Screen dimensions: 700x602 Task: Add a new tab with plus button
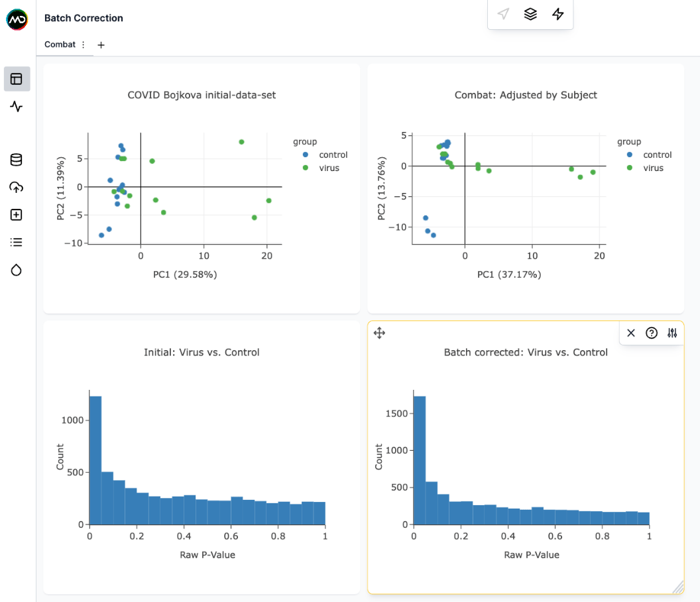coord(101,45)
